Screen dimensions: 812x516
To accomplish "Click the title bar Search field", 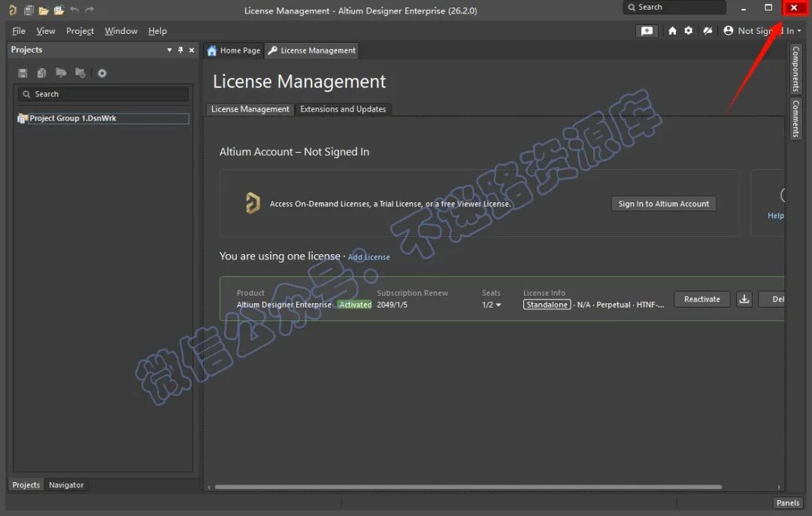I will (674, 8).
